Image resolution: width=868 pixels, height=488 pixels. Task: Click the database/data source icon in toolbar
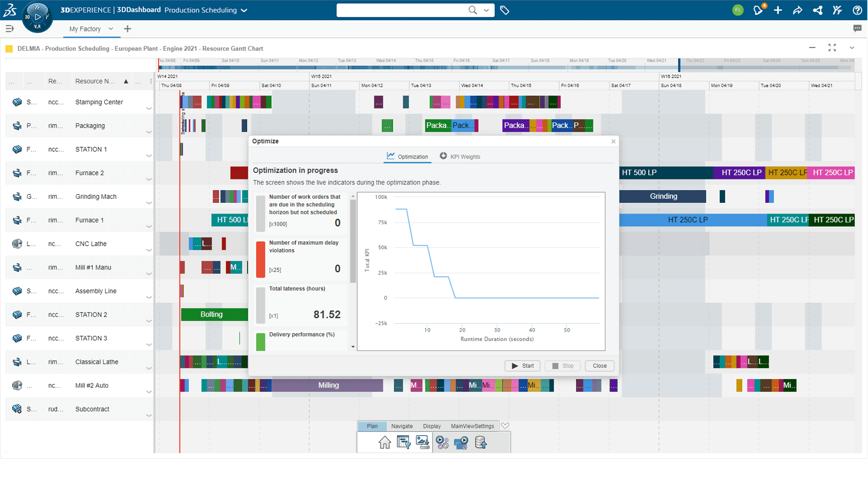[x=482, y=442]
